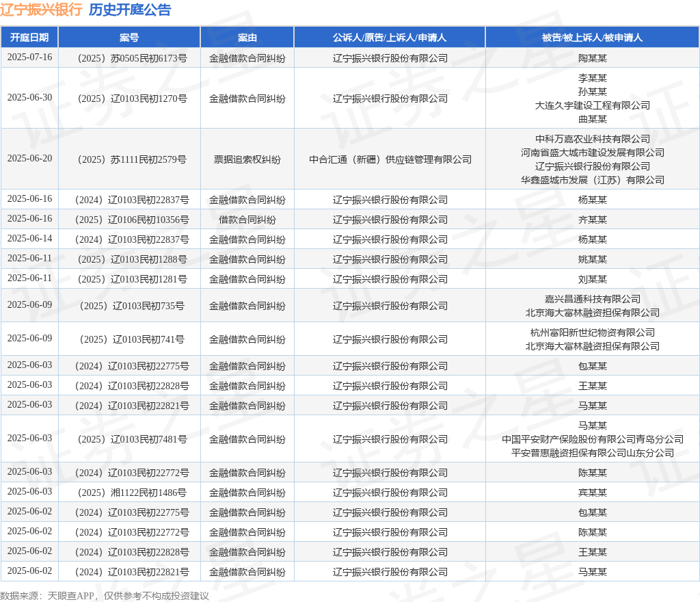The width and height of the screenshot is (700, 602).
Task: Click the plaintiff cell in 刘某某's row
Action: [x=390, y=280]
